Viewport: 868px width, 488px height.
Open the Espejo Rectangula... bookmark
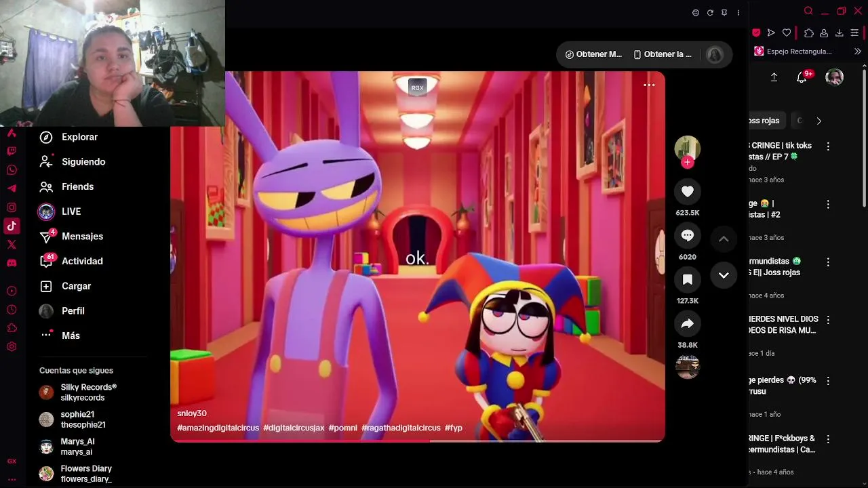coord(793,52)
